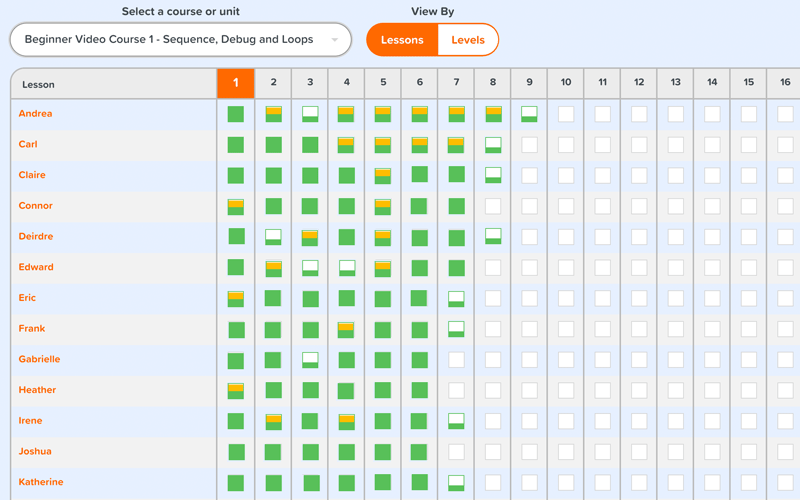Click Heather's empty lesson 10 box
This screenshot has height=500, width=800.
pyautogui.click(x=566, y=390)
